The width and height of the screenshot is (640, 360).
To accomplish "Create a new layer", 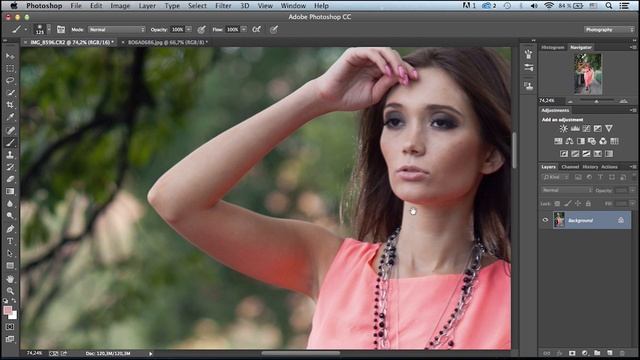I will [610, 353].
